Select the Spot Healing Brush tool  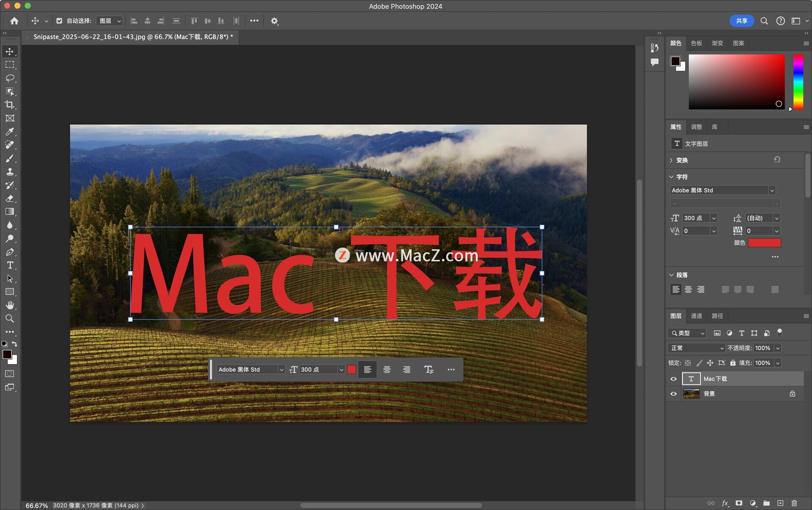point(10,145)
